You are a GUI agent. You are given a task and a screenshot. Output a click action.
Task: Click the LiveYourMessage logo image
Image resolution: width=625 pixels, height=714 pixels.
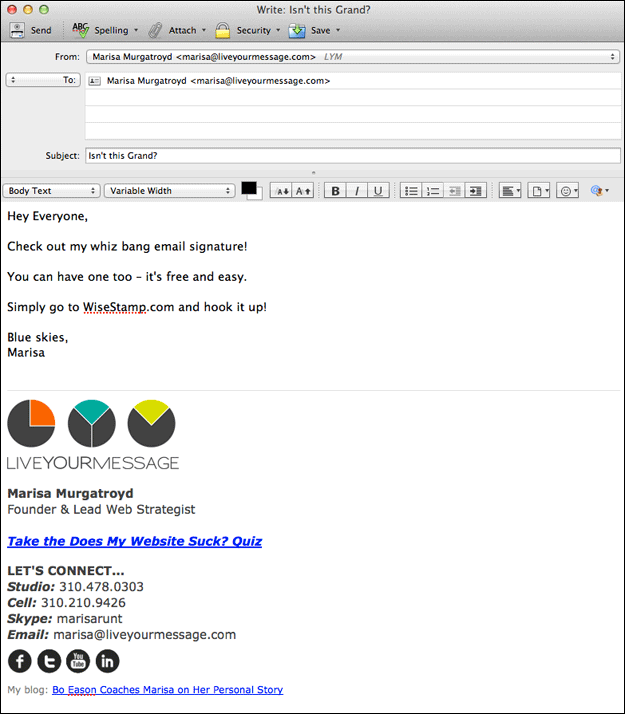[93, 434]
